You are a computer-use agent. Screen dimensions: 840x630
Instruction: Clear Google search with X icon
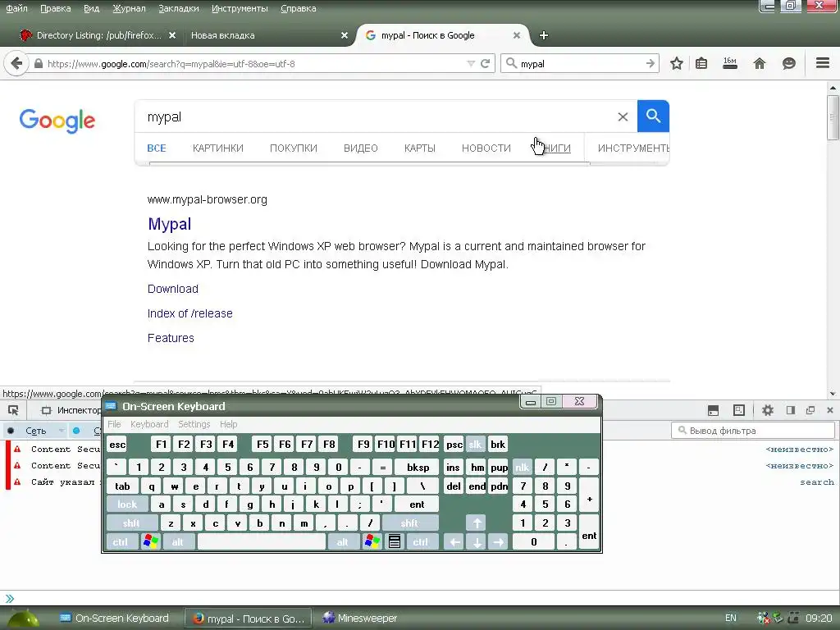623,116
